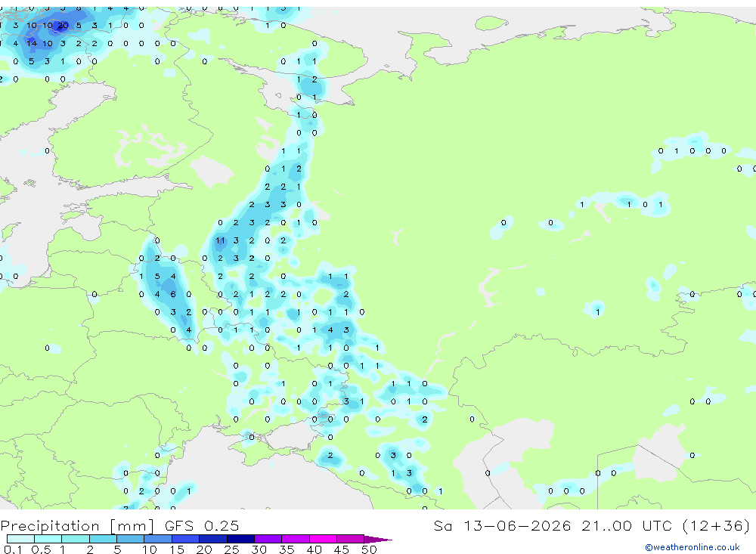Click the '25' legend scale label

coord(231,549)
